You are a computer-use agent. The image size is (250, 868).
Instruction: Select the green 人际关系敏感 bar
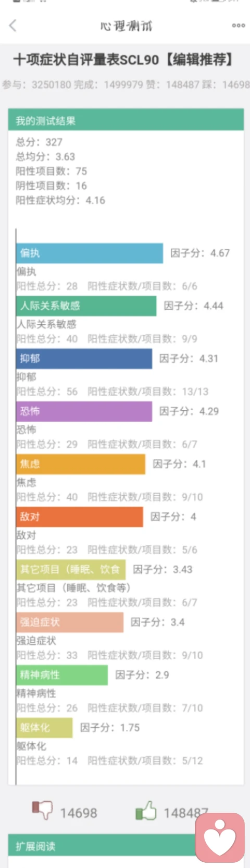86,306
